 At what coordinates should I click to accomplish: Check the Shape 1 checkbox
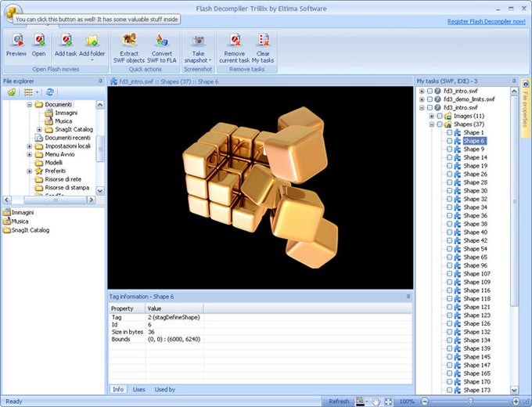click(x=450, y=132)
